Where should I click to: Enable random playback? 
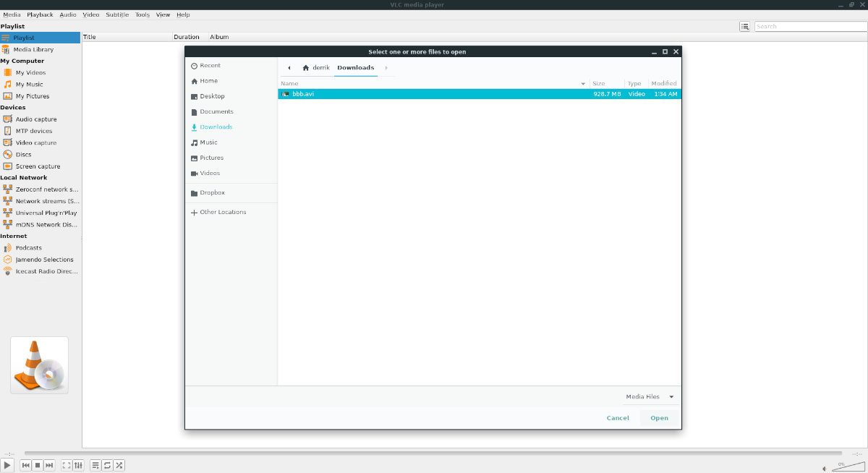point(118,465)
